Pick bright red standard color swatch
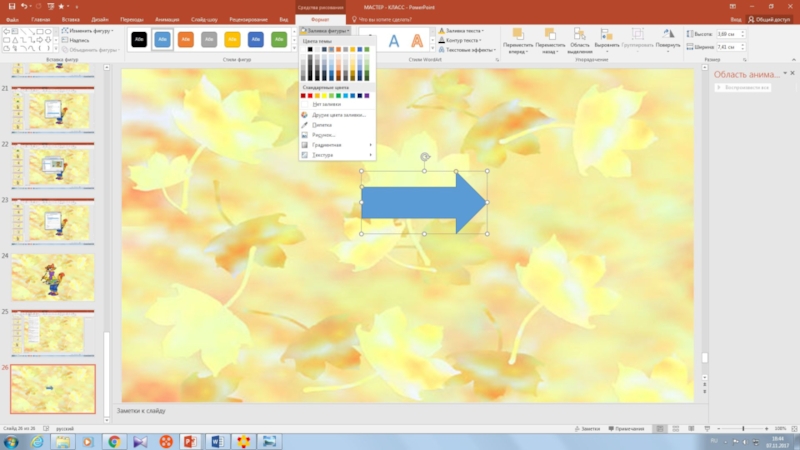 coord(310,95)
